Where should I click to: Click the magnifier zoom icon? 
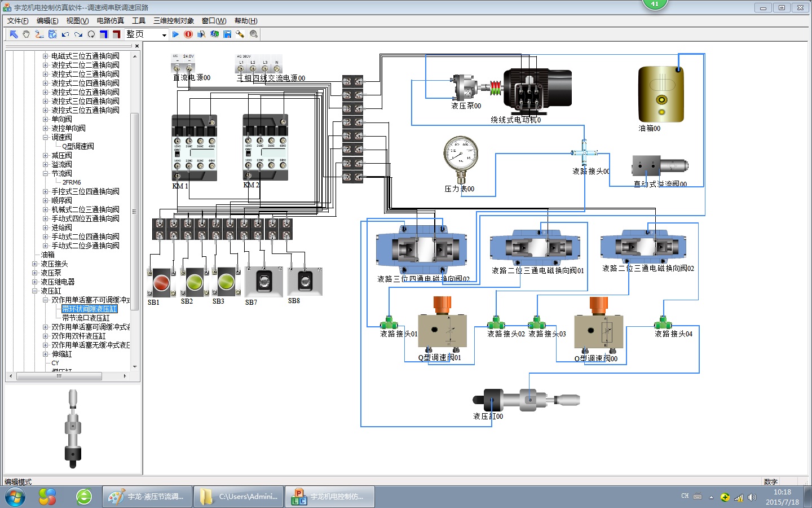tap(254, 34)
